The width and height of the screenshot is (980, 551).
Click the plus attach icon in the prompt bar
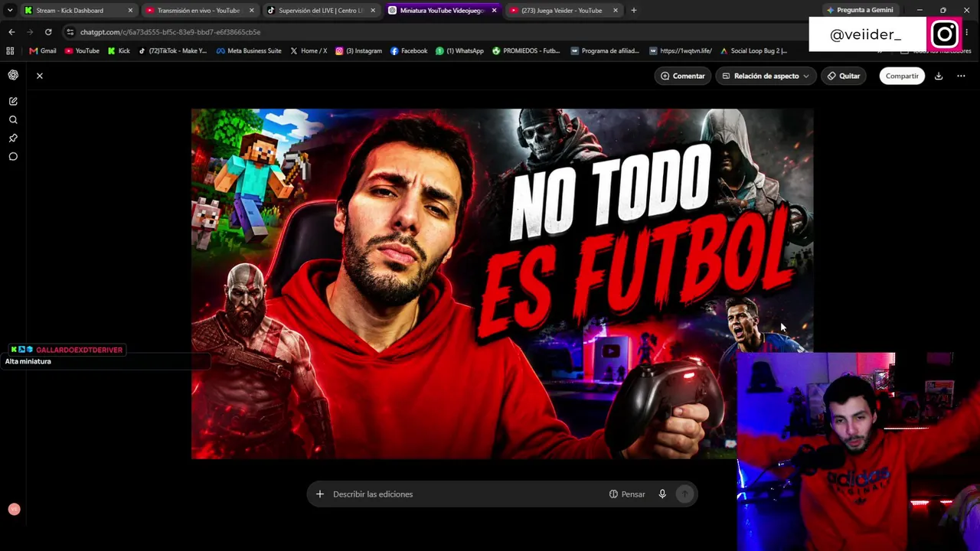click(x=320, y=494)
